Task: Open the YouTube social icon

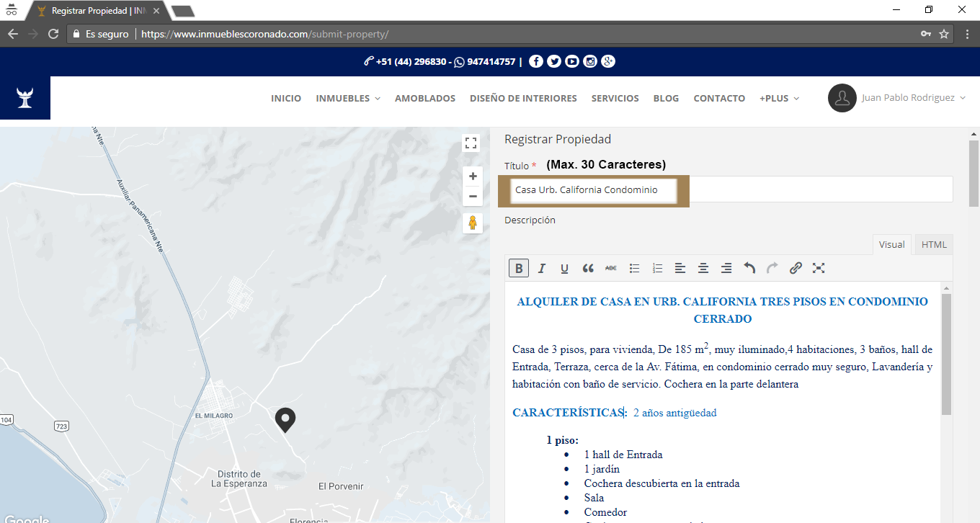Action: (572, 62)
